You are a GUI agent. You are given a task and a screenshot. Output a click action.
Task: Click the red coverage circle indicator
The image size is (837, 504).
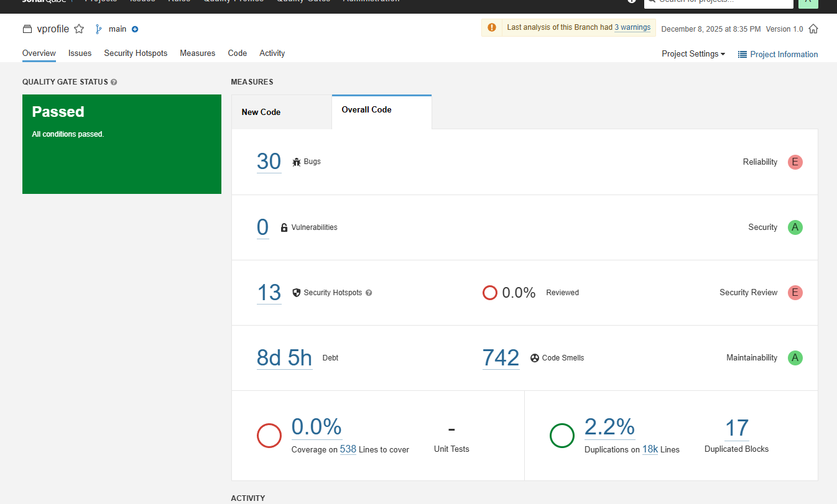[x=269, y=436]
